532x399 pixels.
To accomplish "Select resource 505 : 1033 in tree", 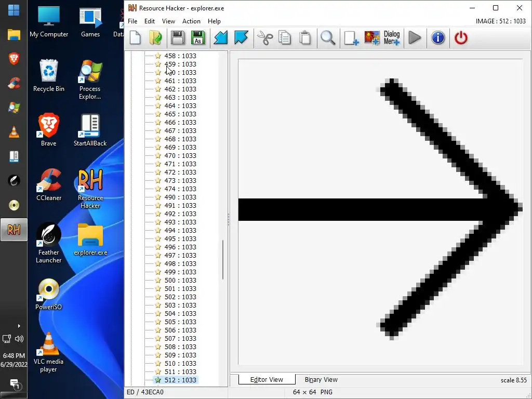I will [x=180, y=322].
